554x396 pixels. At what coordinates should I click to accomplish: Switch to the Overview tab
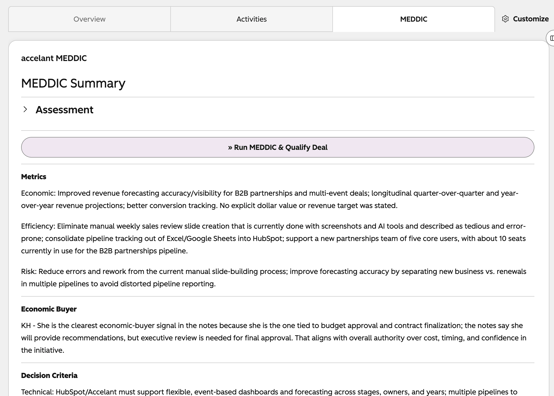89,19
